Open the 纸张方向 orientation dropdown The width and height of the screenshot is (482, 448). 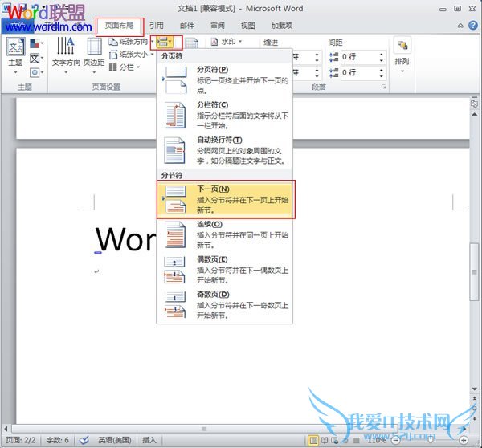point(131,42)
